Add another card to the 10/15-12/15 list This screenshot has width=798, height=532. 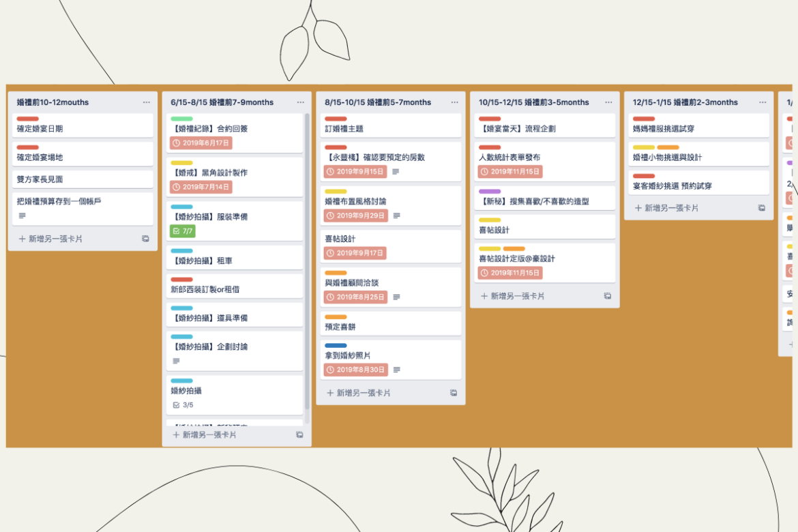pos(512,296)
